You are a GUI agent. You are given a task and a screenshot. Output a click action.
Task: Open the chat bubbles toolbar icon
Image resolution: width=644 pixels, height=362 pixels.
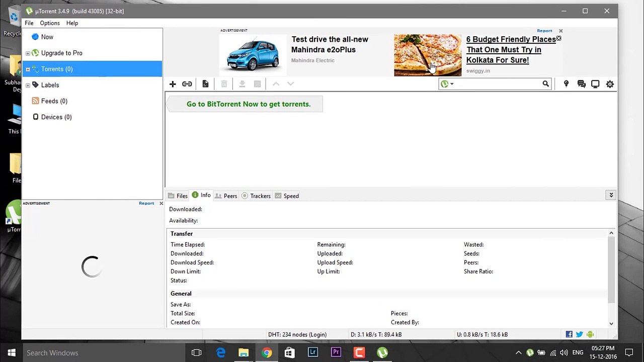click(x=582, y=84)
